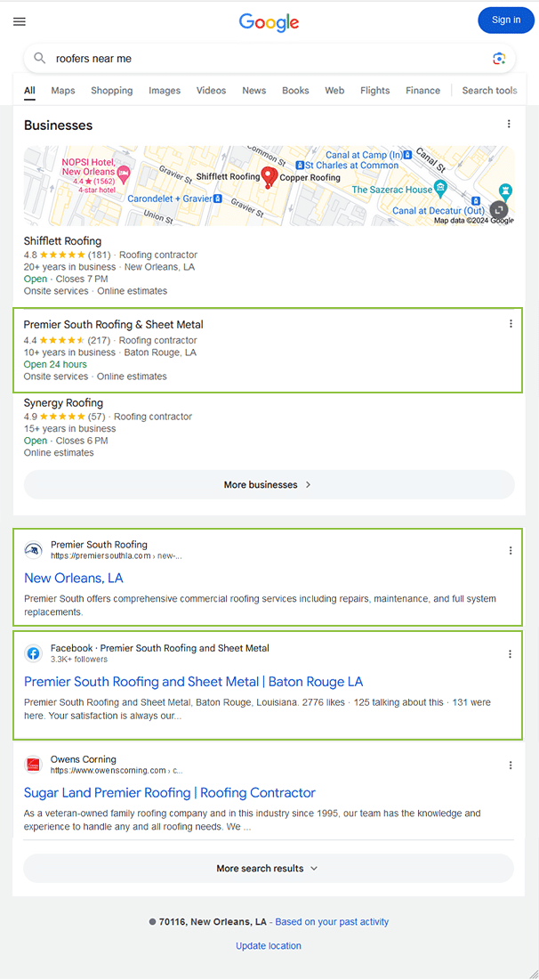Click the blue Sign in button
The width and height of the screenshot is (539, 980).
coord(505,20)
